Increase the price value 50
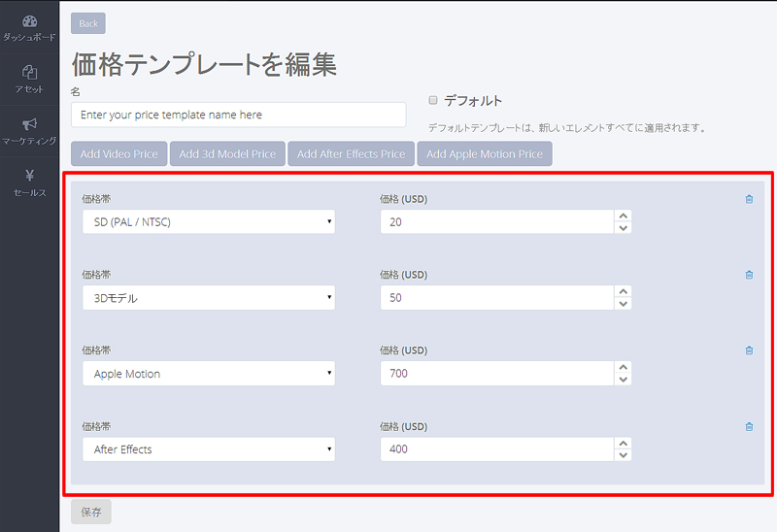Viewport: 777px width, 532px height. click(x=623, y=292)
